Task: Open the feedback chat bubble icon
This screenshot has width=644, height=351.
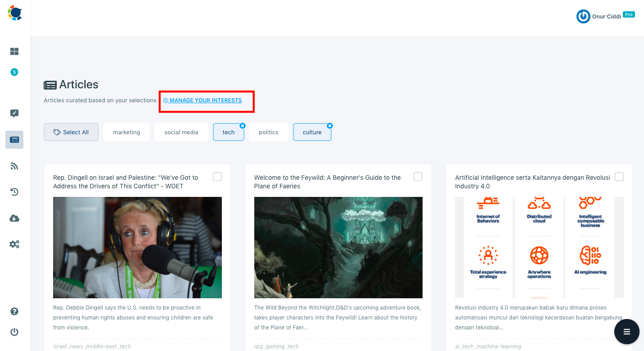Action: click(14, 113)
